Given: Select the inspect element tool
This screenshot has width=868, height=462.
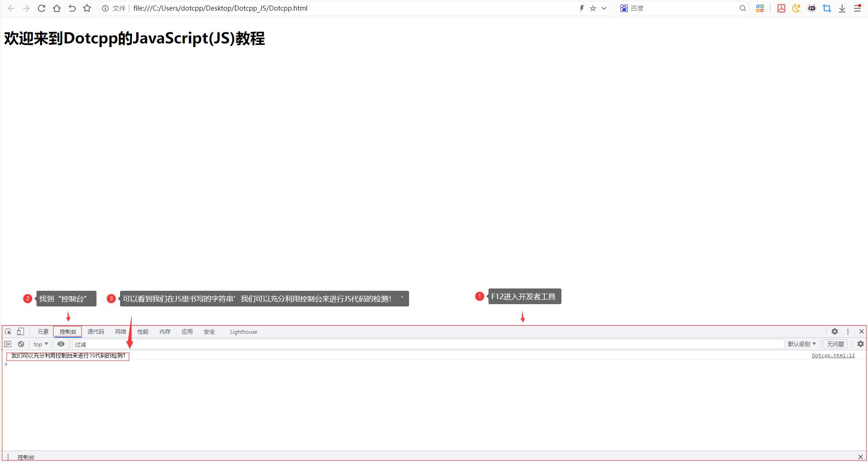Looking at the screenshot, I should (7, 331).
